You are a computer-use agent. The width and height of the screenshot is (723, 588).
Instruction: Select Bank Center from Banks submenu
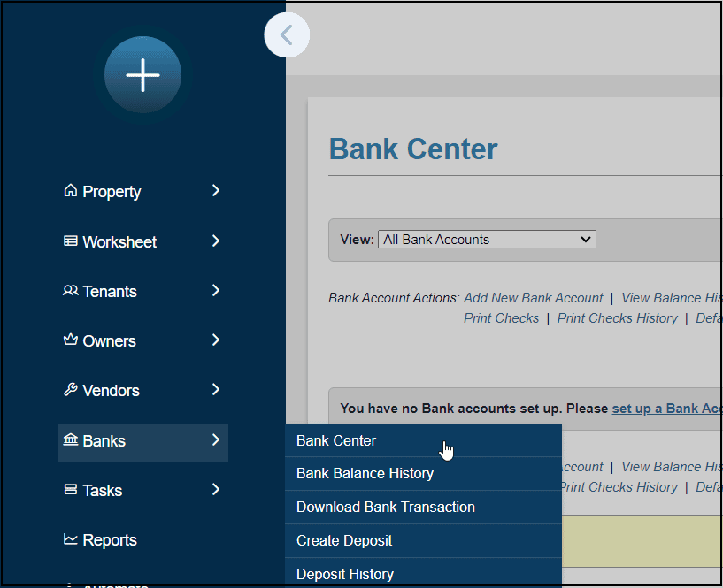pyautogui.click(x=336, y=440)
